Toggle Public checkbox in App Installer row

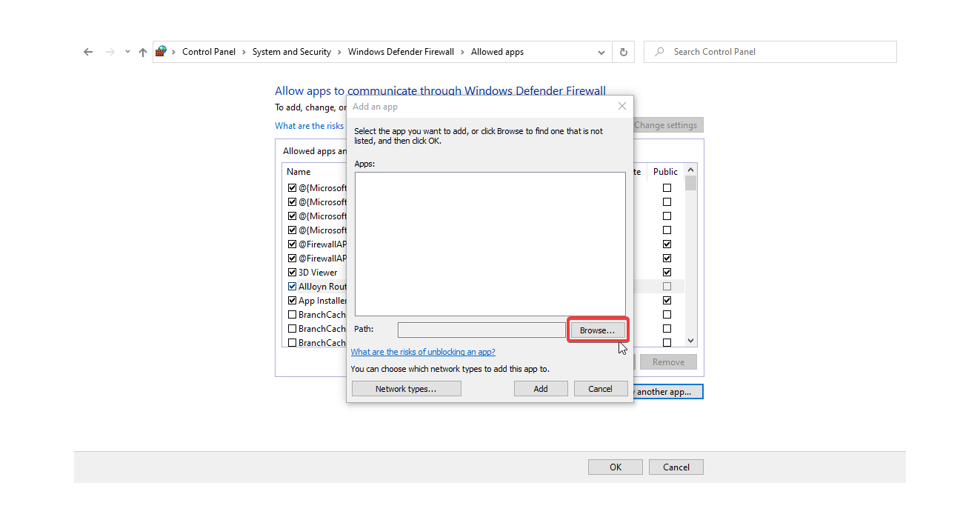[667, 301]
